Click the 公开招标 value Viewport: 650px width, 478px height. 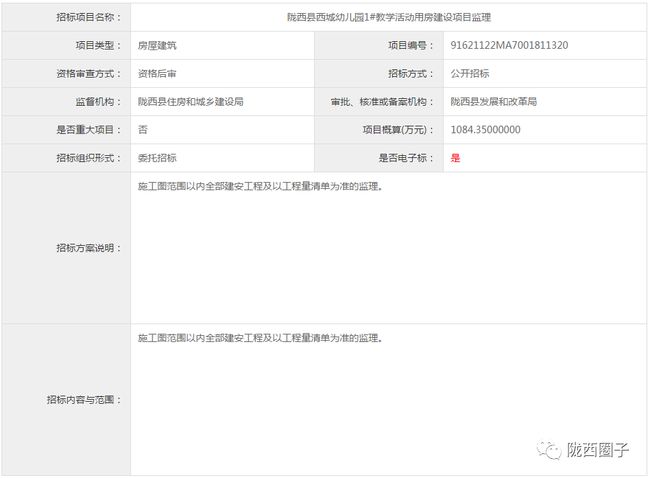470,74
